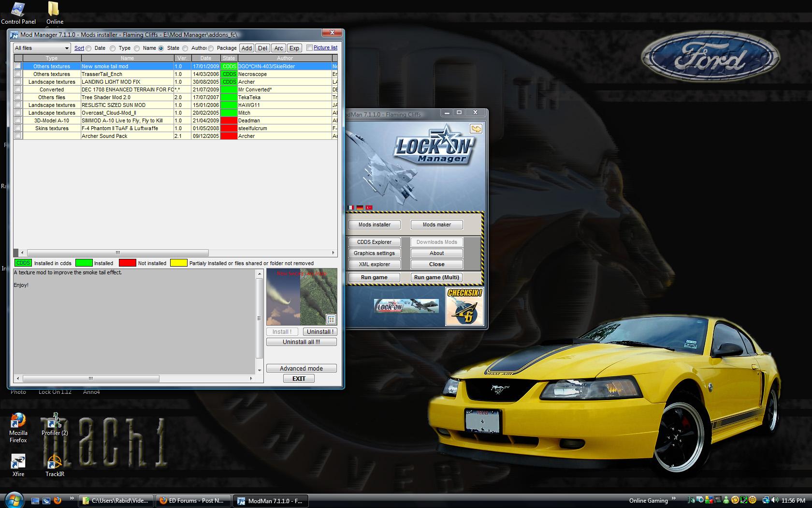Image resolution: width=812 pixels, height=508 pixels.
Task: Open the Control Panel desktop icon
Action: click(x=18, y=13)
